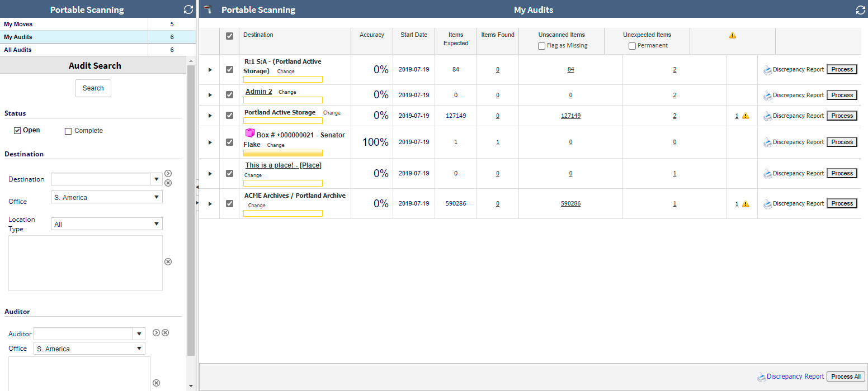
Task: Click the go arrow icon next to Auditor field
Action: click(x=156, y=332)
